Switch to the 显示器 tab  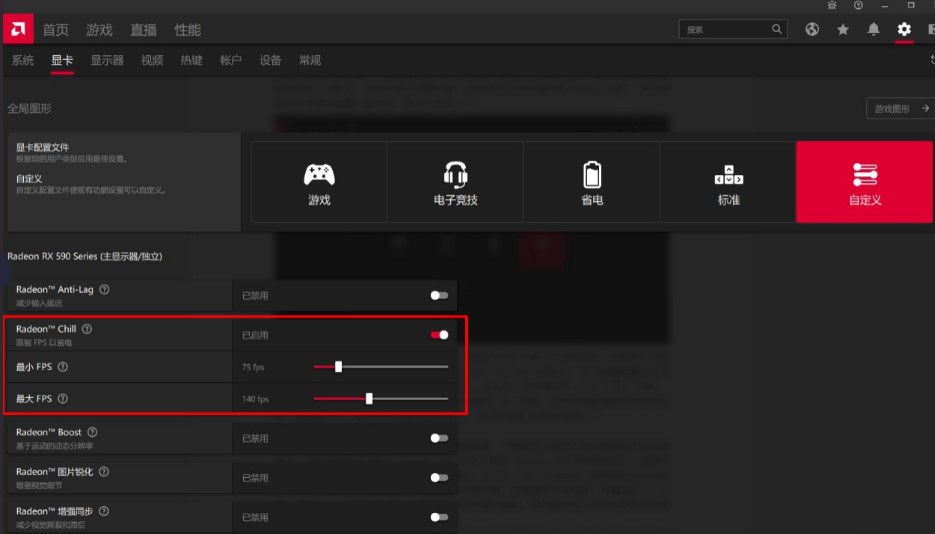[x=107, y=60]
